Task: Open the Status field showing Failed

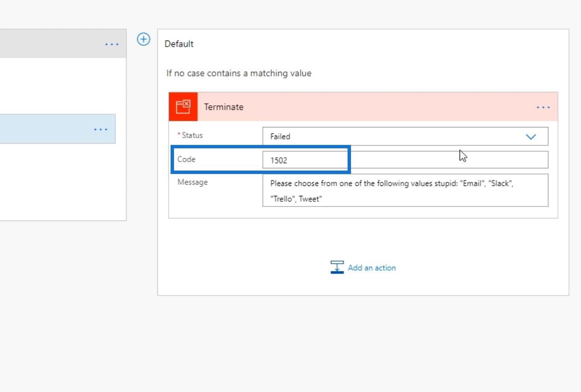Action: (x=405, y=136)
